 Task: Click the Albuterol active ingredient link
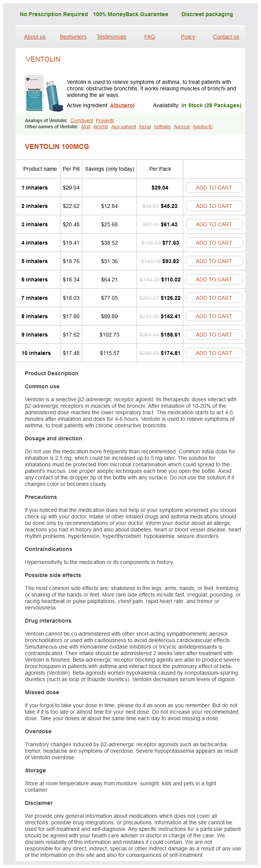pyautogui.click(x=122, y=106)
